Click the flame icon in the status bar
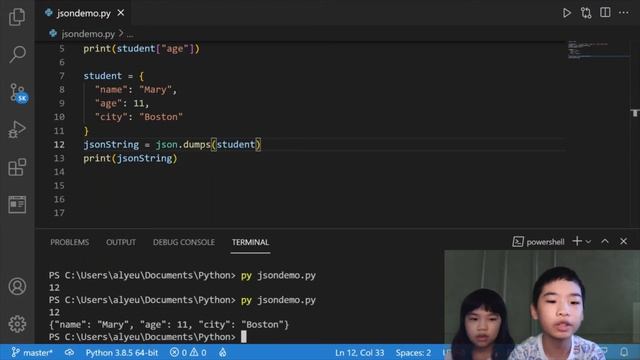Viewport: 640px width, 360px height. [x=222, y=353]
